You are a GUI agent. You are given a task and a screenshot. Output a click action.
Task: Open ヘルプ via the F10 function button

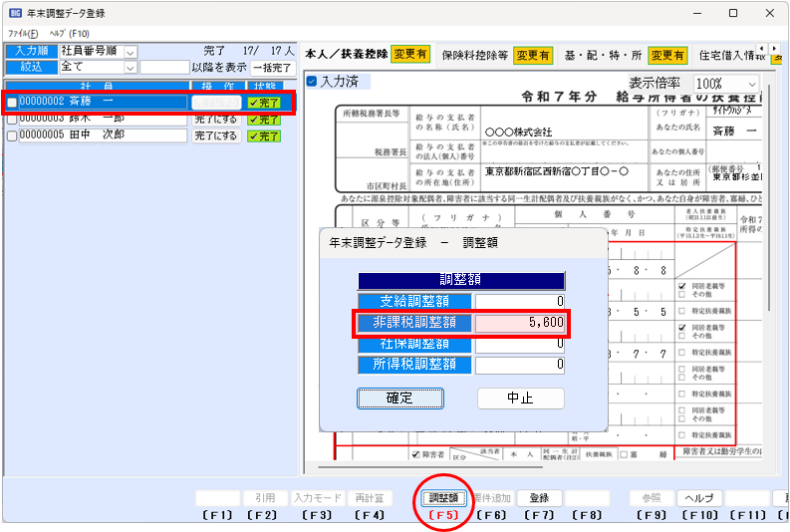(x=699, y=497)
